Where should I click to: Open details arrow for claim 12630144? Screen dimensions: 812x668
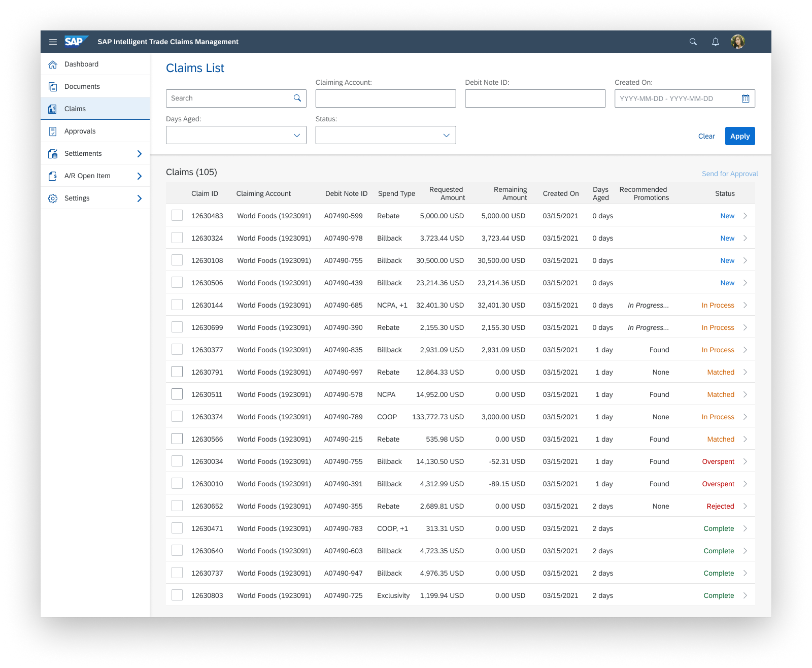(745, 305)
